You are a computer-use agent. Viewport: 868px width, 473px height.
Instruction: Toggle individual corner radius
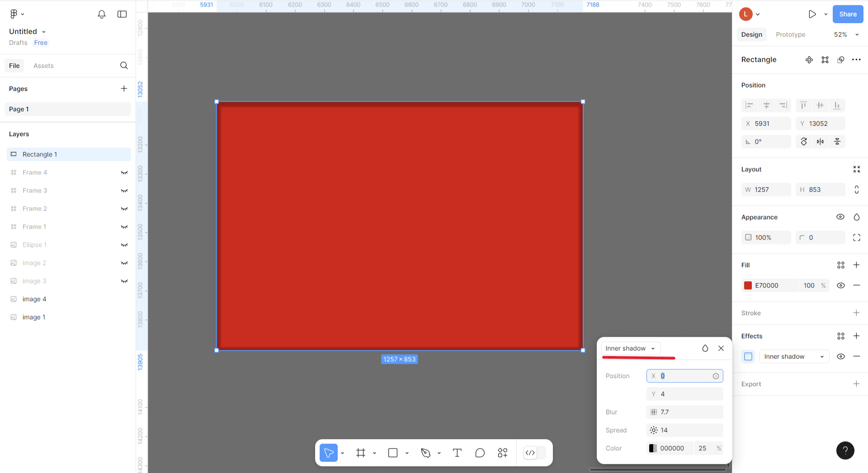[856, 237]
